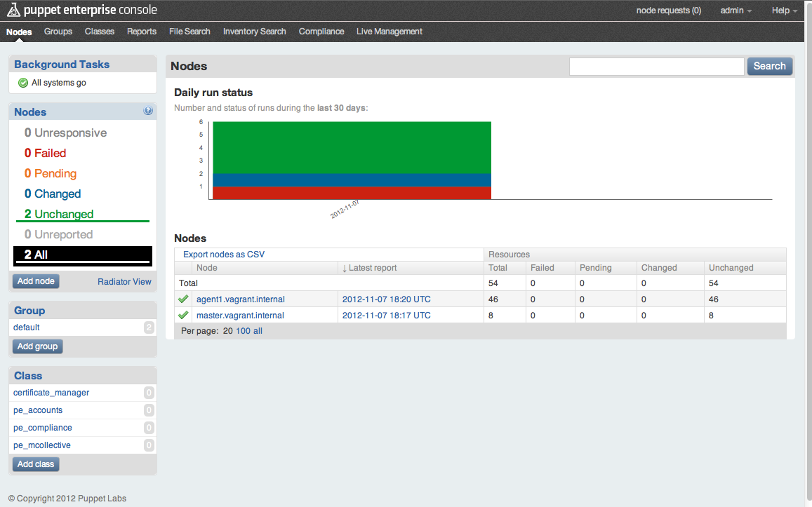Filter nodes by 0 Changed
The height and width of the screenshot is (507, 812).
coord(53,194)
